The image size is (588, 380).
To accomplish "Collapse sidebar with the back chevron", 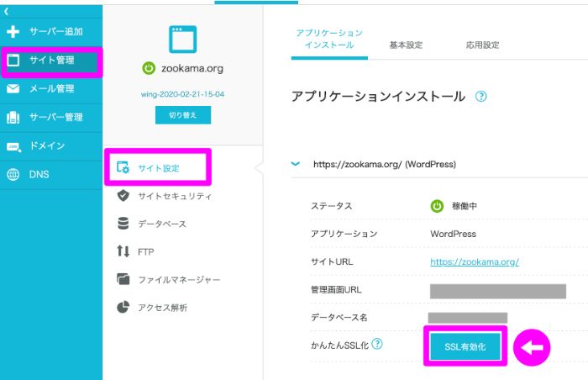I will 7,12.
